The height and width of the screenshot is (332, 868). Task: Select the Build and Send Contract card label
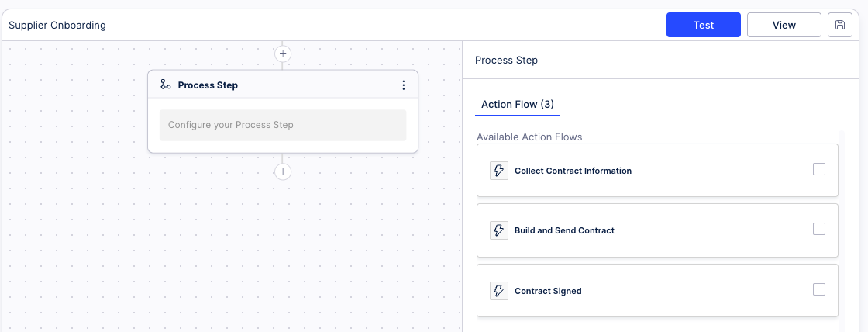pos(564,230)
